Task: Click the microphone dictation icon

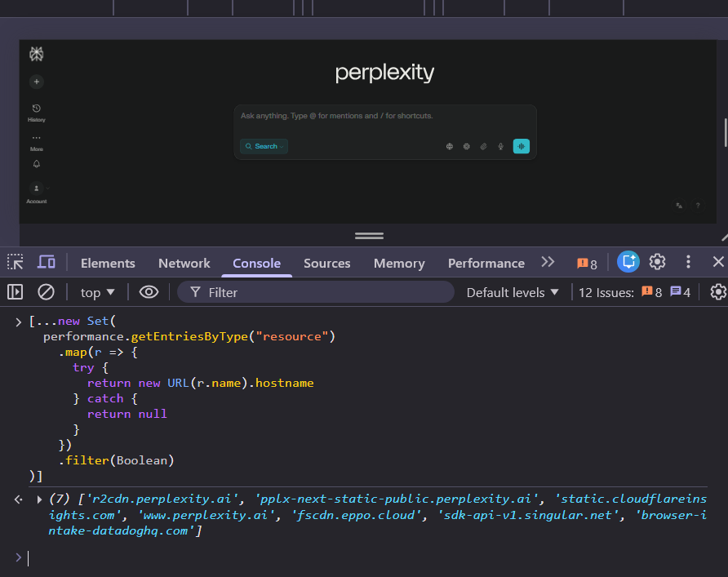Action: pos(500,147)
